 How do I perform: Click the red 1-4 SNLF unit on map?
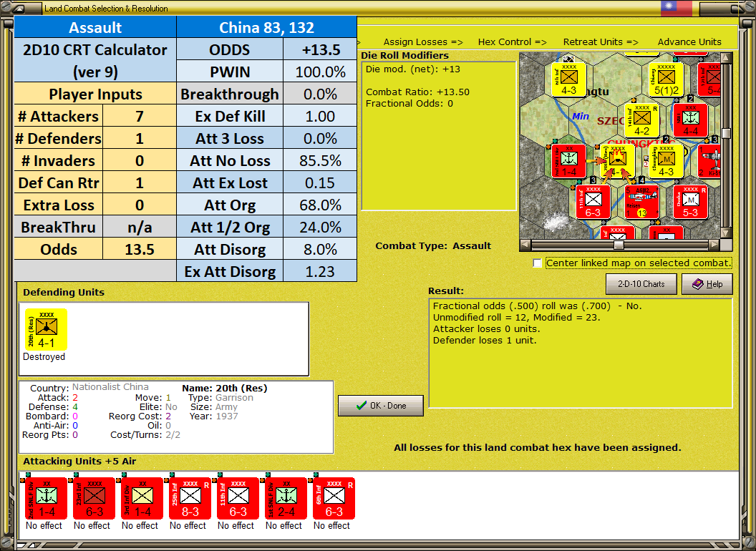[x=569, y=161]
